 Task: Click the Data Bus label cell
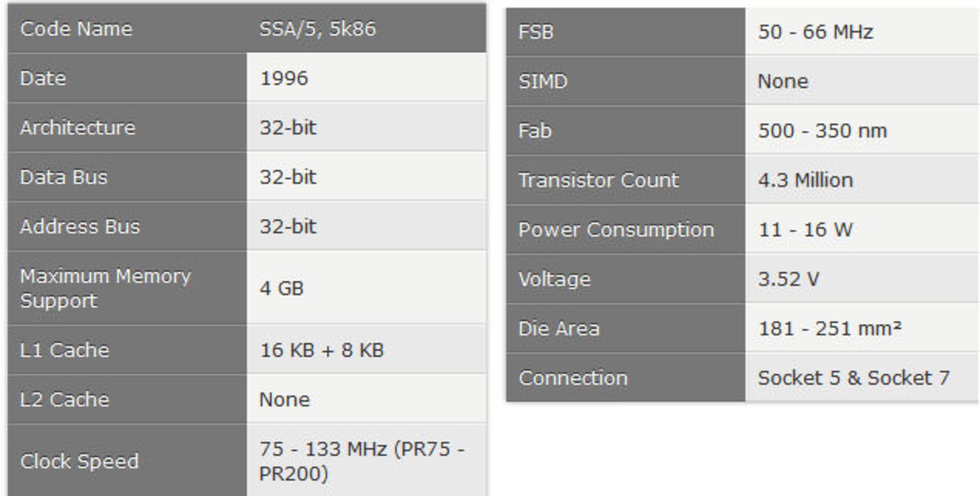127,177
